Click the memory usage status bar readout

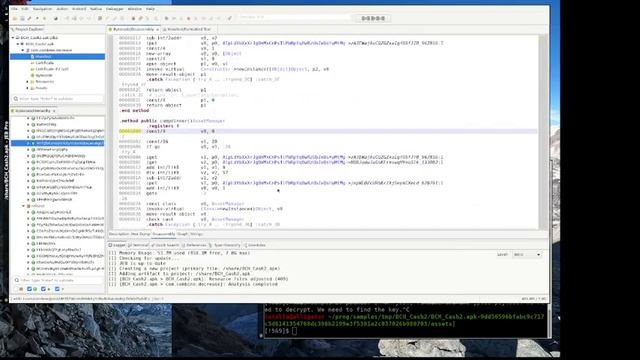click(x=533, y=299)
